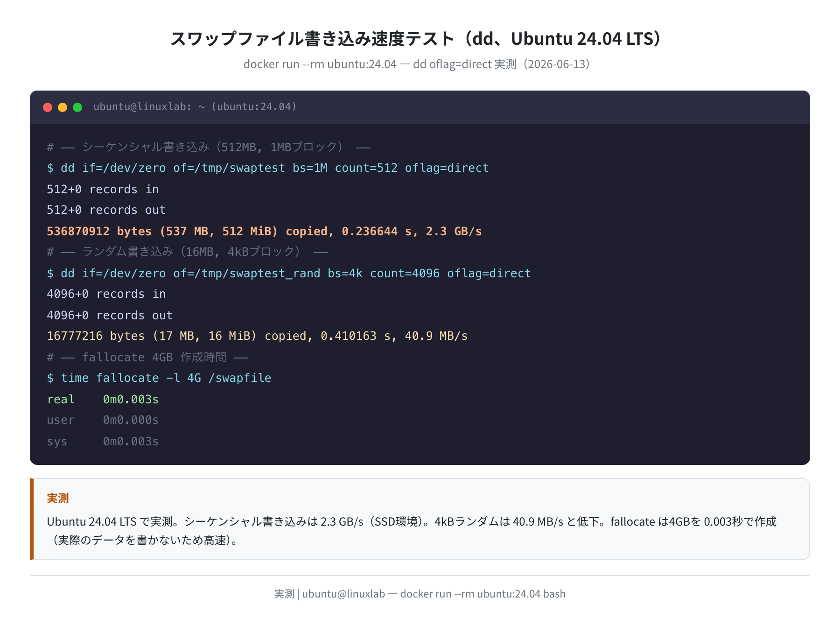Click the sys 0m0.003s timing line

click(x=103, y=441)
